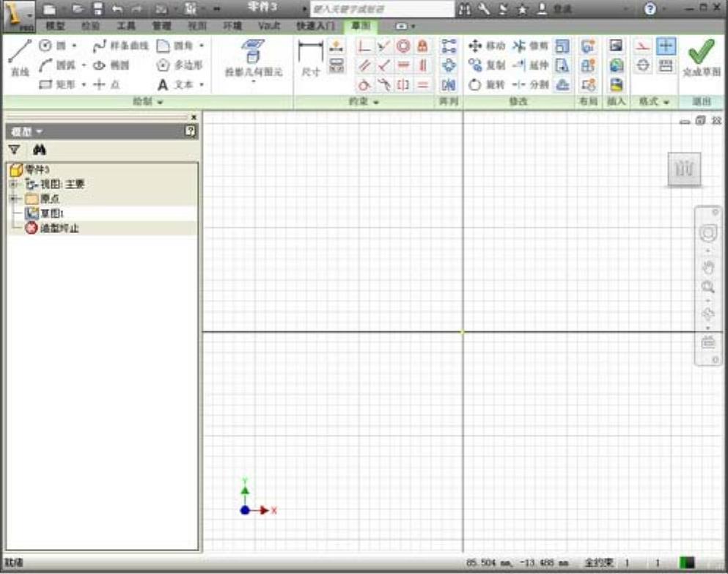The height and width of the screenshot is (574, 728).
Task: Apply the equal constraint
Action: pos(422,85)
